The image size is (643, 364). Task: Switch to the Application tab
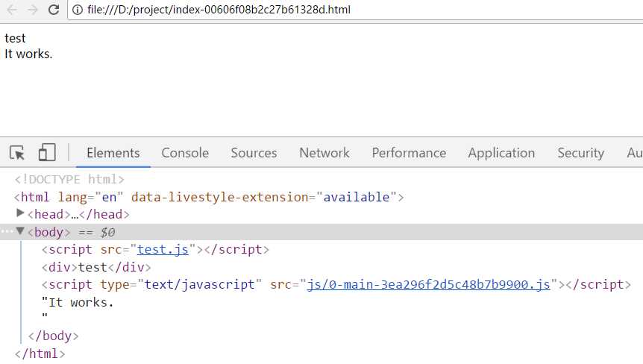click(x=501, y=153)
